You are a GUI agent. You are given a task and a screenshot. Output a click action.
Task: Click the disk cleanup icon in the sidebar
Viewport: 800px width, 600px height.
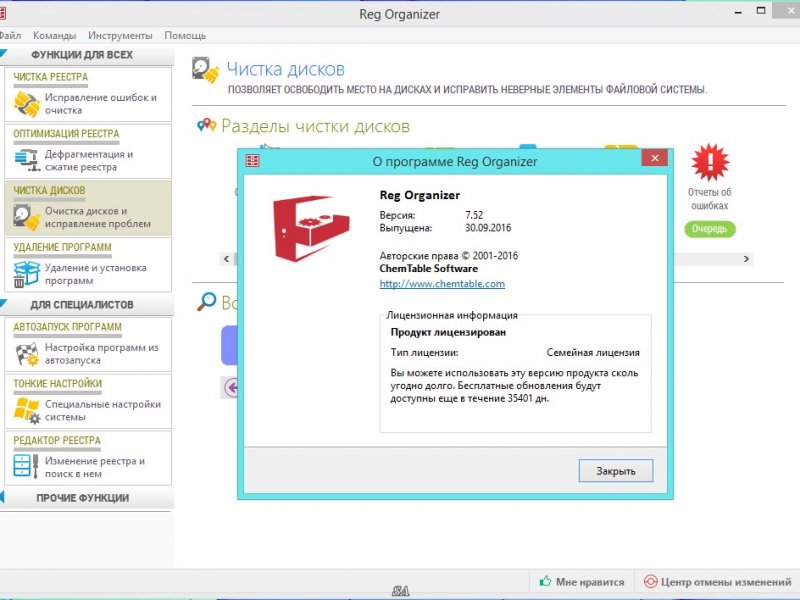point(27,217)
